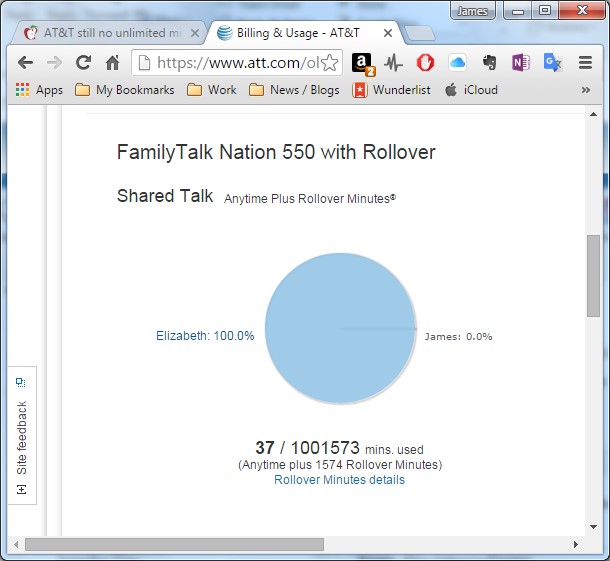
Task: Click the Site feedback small window icon
Action: (21, 382)
